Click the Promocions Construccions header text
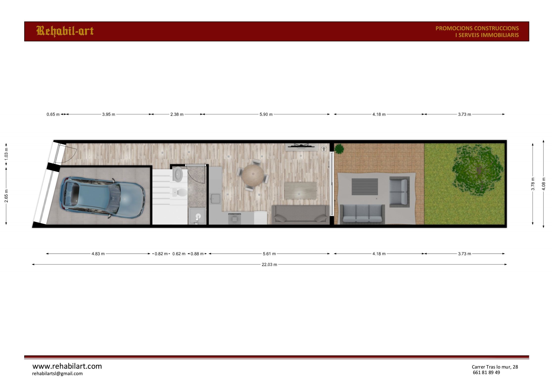 [477, 28]
